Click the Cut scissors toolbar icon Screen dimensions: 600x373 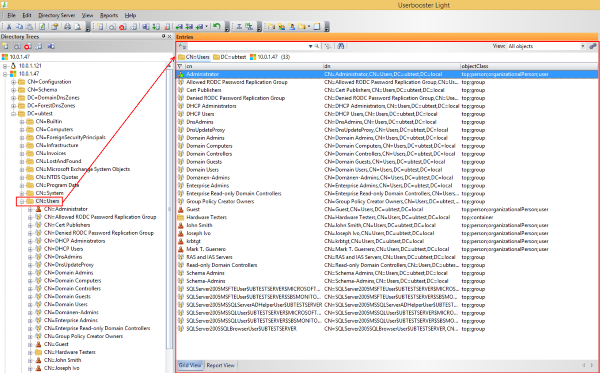(9, 26)
